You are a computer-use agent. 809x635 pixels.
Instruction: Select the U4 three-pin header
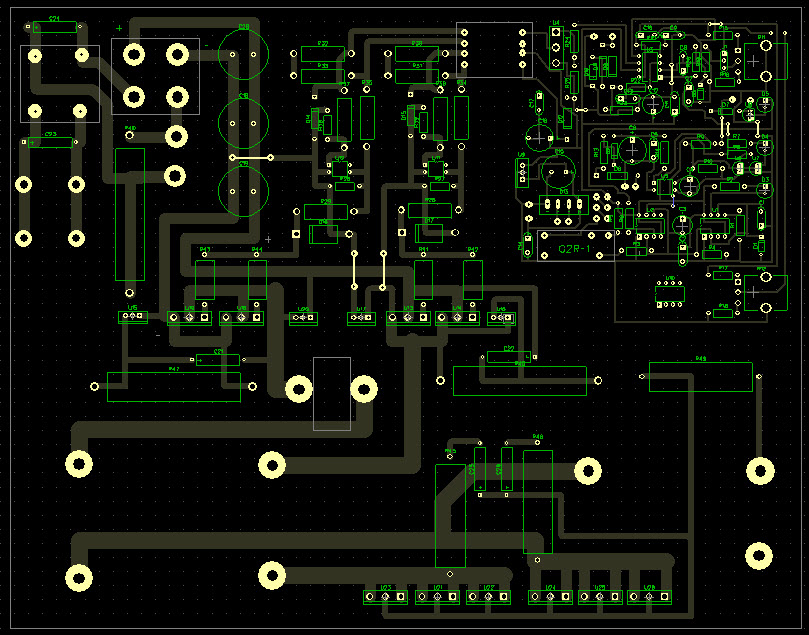(x=556, y=47)
